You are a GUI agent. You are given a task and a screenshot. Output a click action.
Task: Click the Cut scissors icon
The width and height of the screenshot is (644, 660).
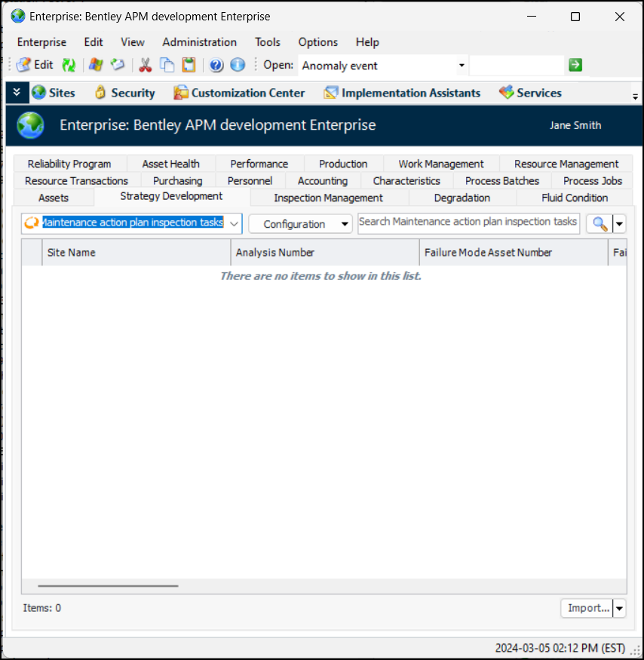coord(146,65)
